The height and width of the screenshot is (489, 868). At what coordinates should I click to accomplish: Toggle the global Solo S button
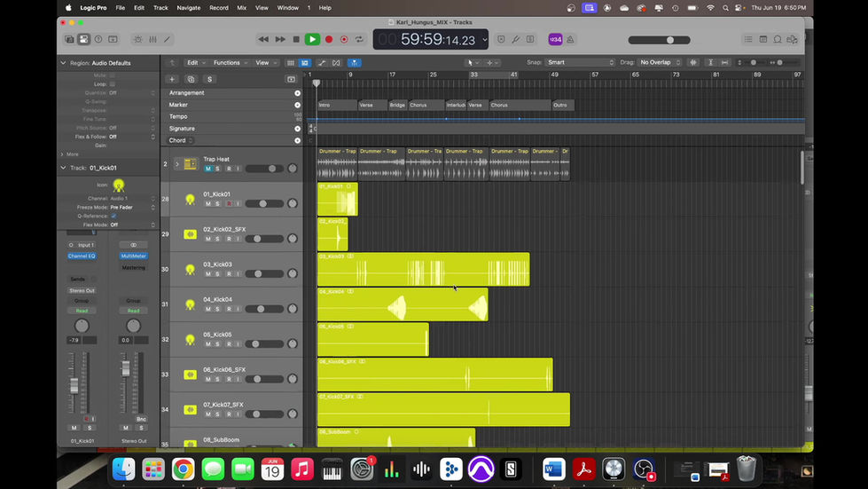point(209,79)
